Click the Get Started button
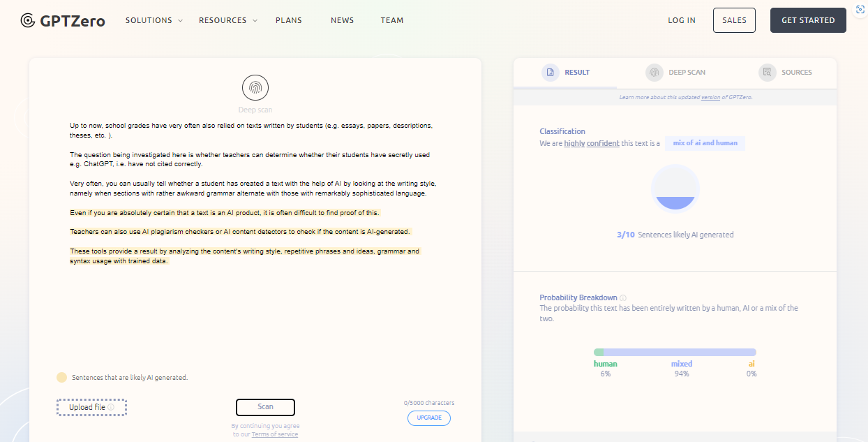The image size is (868, 442). (808, 20)
